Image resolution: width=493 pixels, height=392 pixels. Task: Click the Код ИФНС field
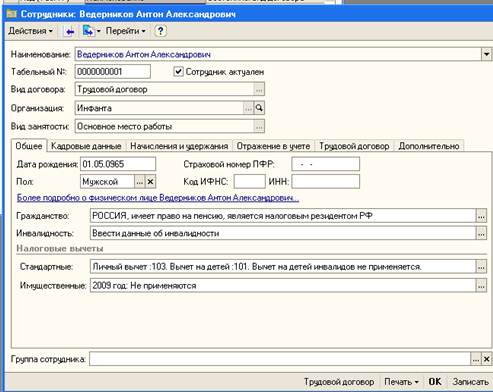coord(250,182)
